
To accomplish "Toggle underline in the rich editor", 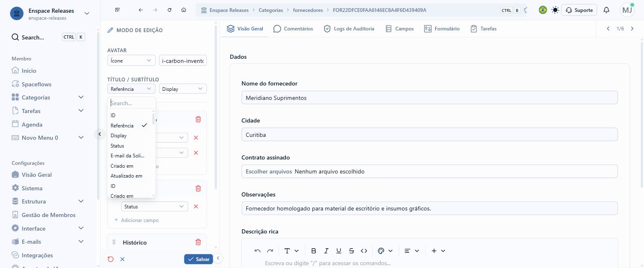I will click(x=338, y=251).
